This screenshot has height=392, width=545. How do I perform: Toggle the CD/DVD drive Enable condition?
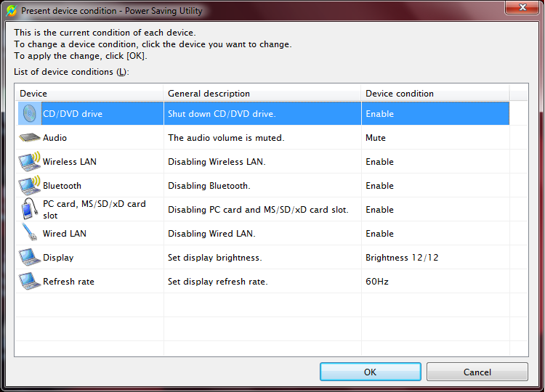(379, 114)
